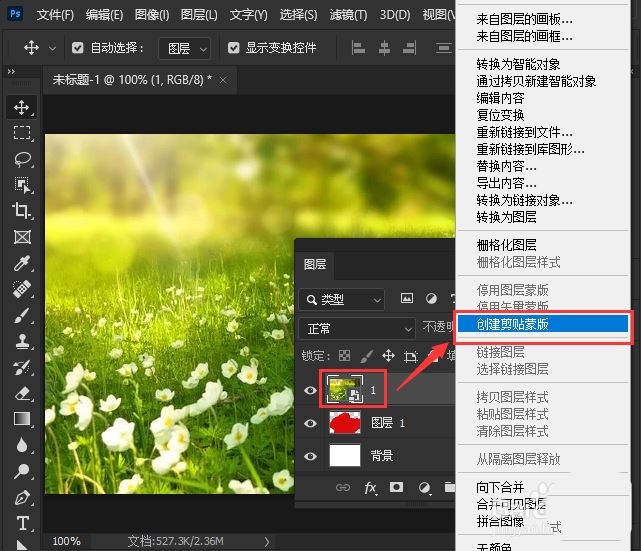641x551 pixels.
Task: Select the Dodge tool
Action: tap(22, 471)
